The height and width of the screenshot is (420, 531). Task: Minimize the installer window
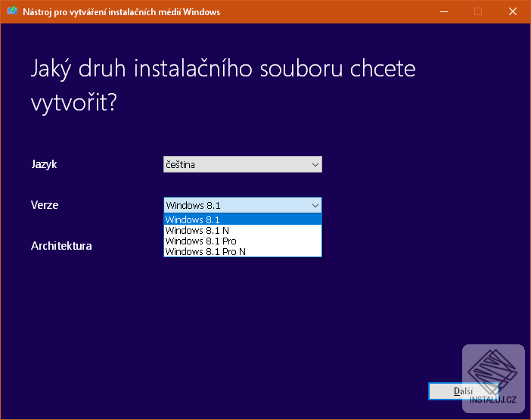pos(444,11)
